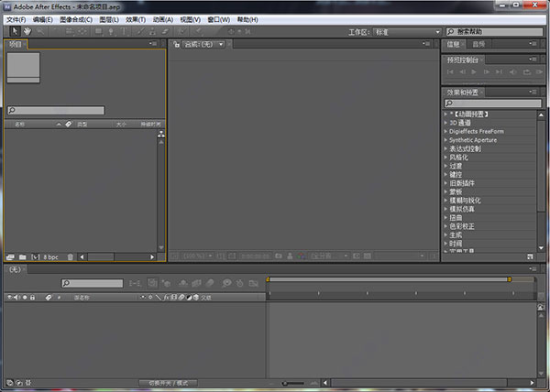Select the Eraser tool
The image size is (550, 392).
point(165,31)
